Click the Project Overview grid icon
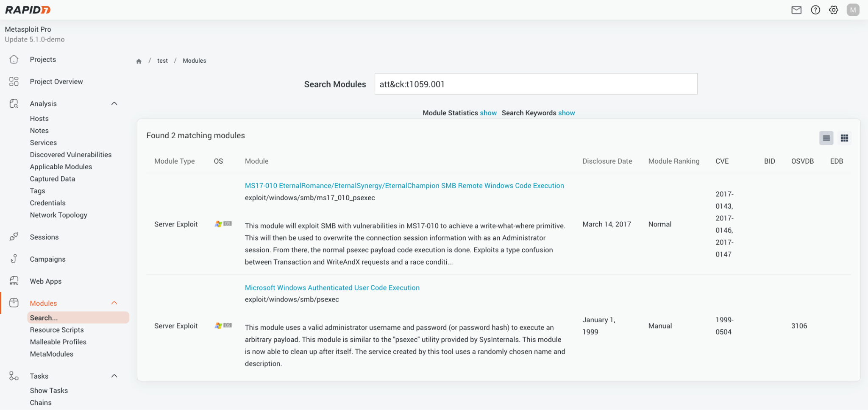Screen dimensions: 868x410 [x=14, y=81]
